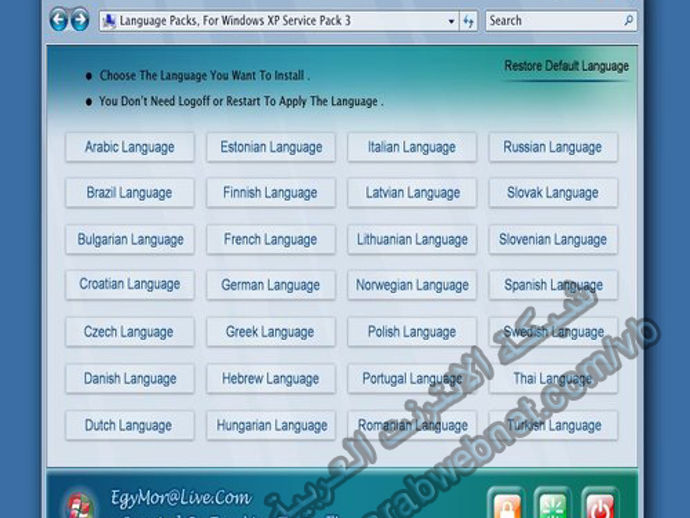Viewport: 690px width, 518px height.
Task: Install the Croatian Language pack
Action: tap(130, 285)
